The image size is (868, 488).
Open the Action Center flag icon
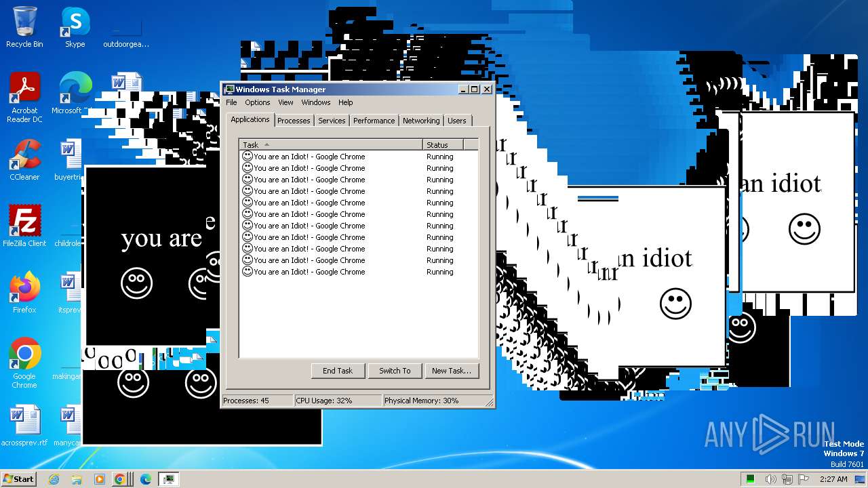click(804, 479)
